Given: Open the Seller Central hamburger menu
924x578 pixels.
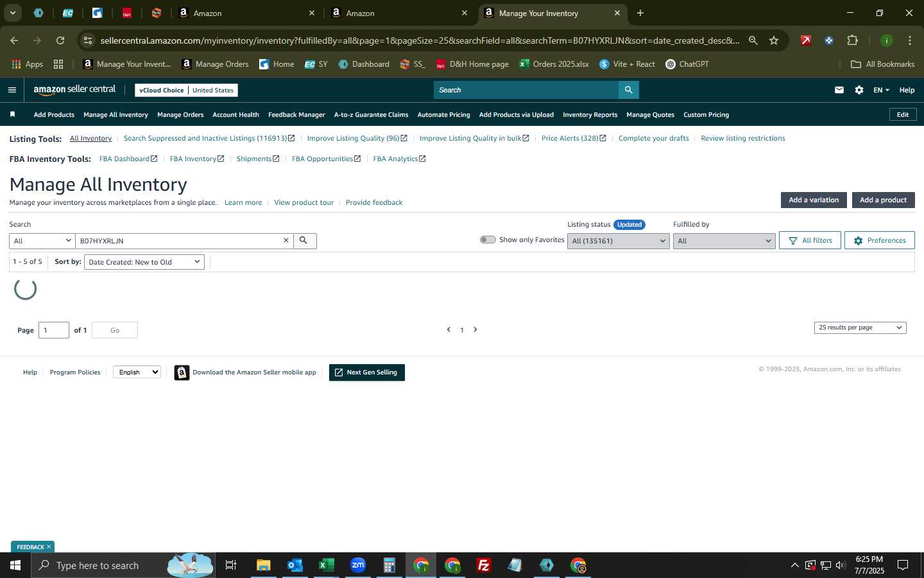Looking at the screenshot, I should pyautogui.click(x=12, y=90).
